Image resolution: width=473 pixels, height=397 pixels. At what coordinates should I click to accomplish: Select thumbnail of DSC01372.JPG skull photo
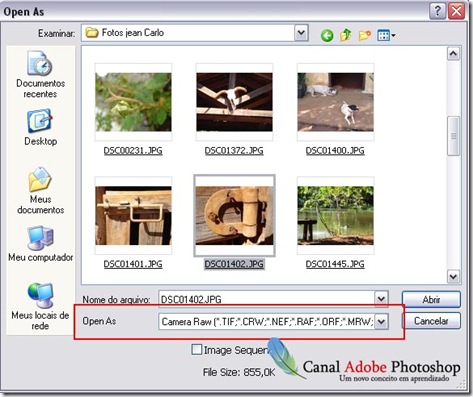234,102
